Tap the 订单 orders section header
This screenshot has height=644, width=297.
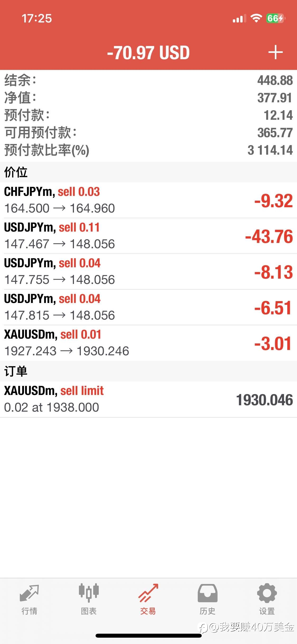click(148, 371)
